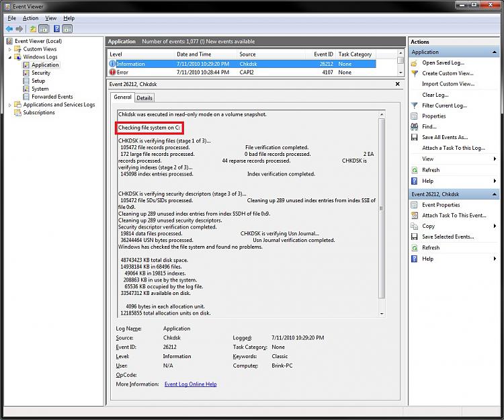This screenshot has height=420, width=504.
Task: Open the Application section Help submenu arrow
Action: [495, 181]
